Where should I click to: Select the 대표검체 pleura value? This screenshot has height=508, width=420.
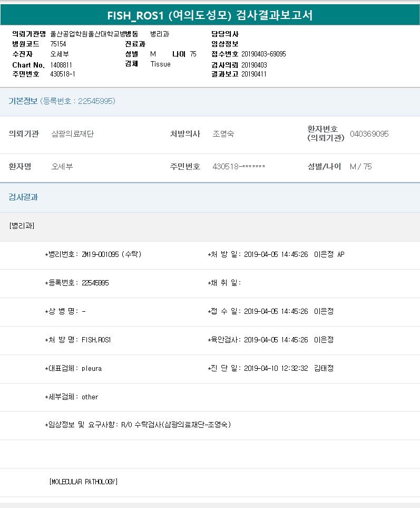pos(91,369)
